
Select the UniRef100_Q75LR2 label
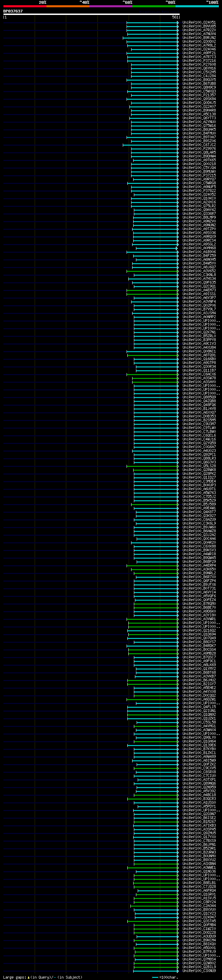pos(199,206)
